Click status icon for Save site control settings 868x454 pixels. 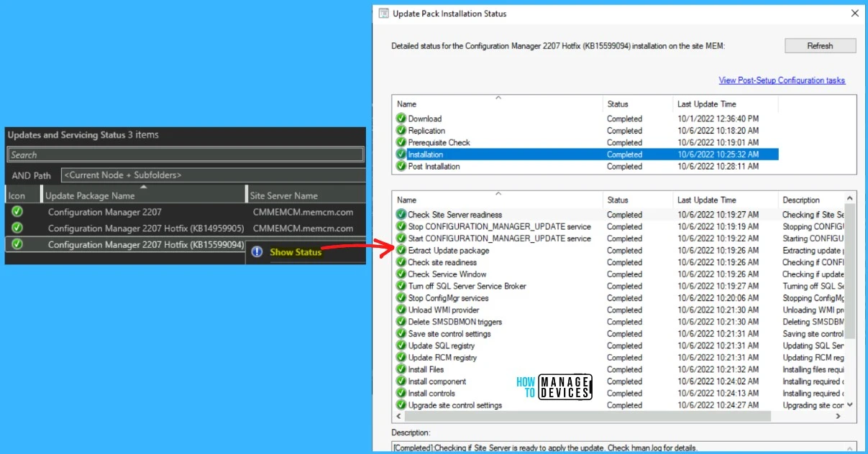[x=401, y=333]
